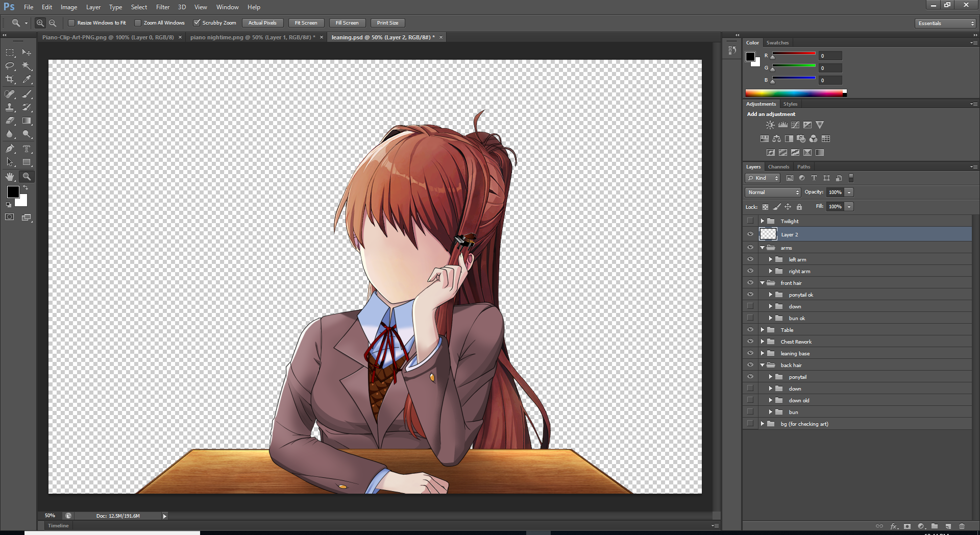
Task: Select the Eyedropper tool
Action: [27, 79]
